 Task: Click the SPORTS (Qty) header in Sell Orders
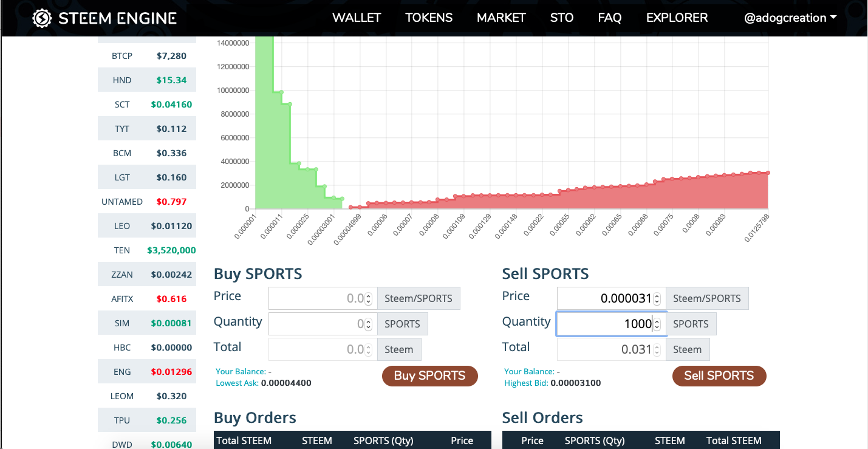595,440
